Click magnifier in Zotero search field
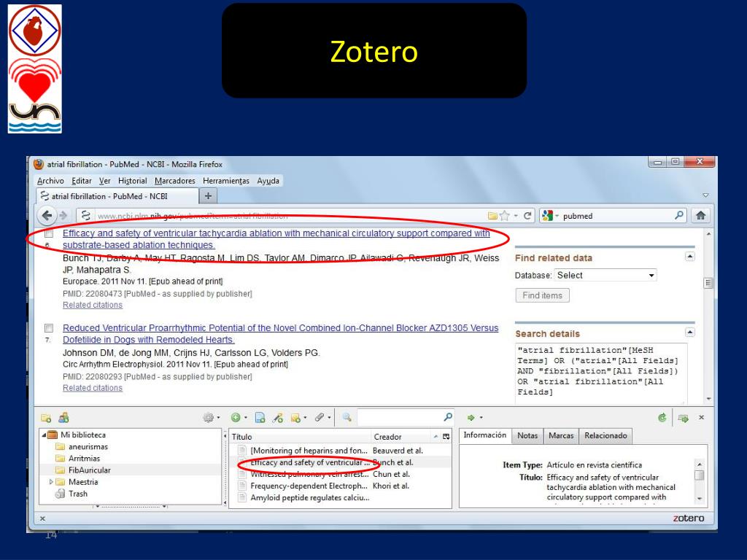This screenshot has width=747, height=560. point(448,417)
